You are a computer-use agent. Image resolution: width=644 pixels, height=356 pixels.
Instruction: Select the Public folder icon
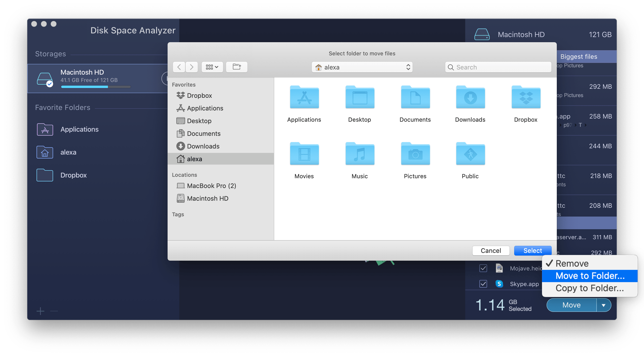pyautogui.click(x=470, y=154)
